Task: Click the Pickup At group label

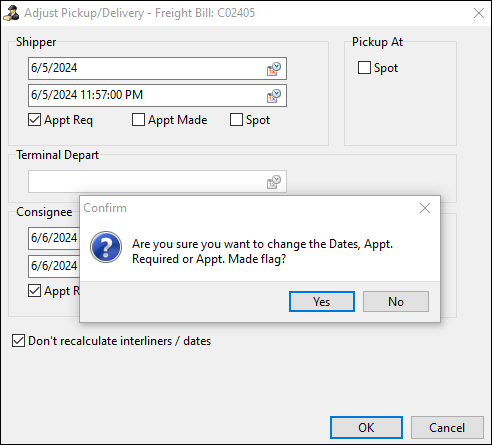Action: point(377,42)
